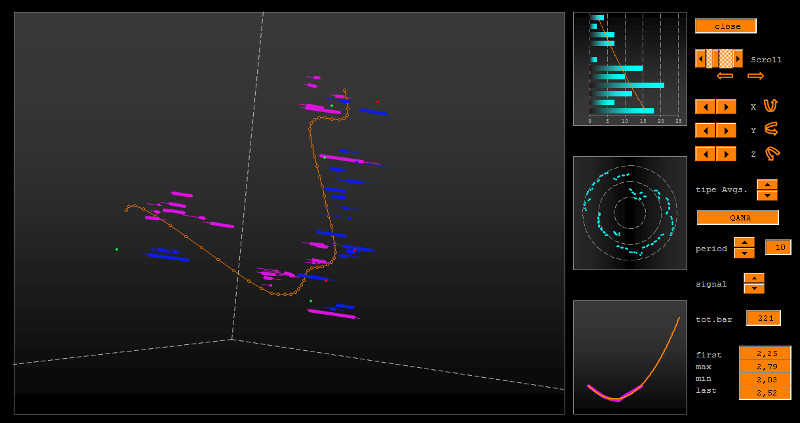Increase signal with up arrow
Image resolution: width=800 pixels, height=423 pixels.
point(754,278)
